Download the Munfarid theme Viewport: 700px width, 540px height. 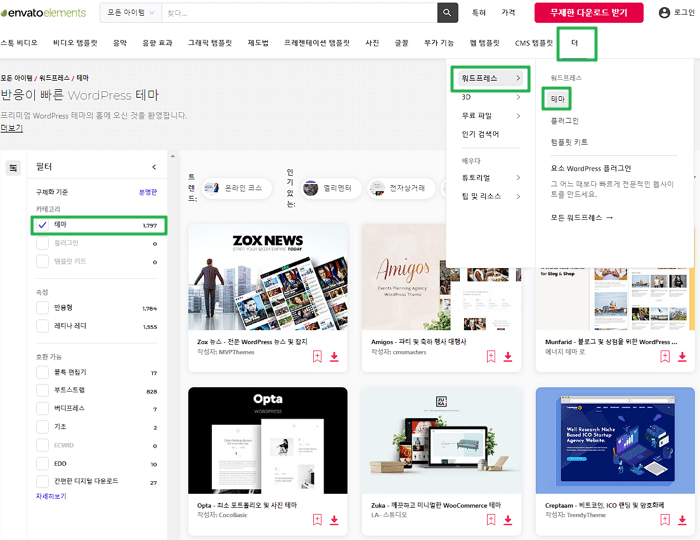(x=682, y=357)
